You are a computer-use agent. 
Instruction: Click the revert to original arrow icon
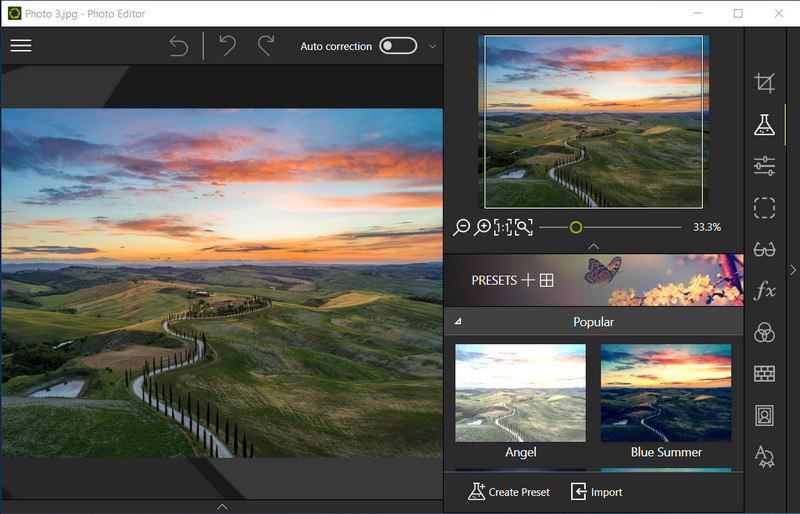(x=179, y=46)
